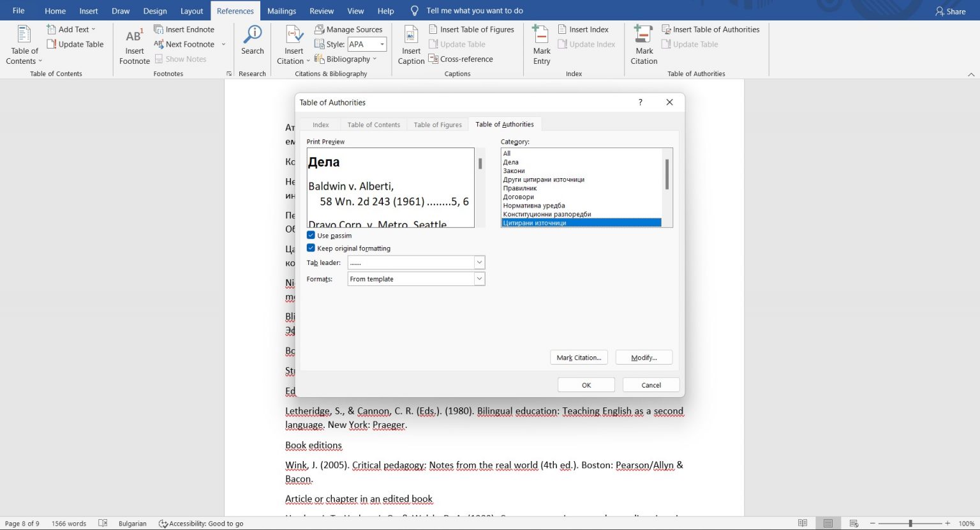Click Insert Table of Figures
Screen dimensions: 980x530
471,29
